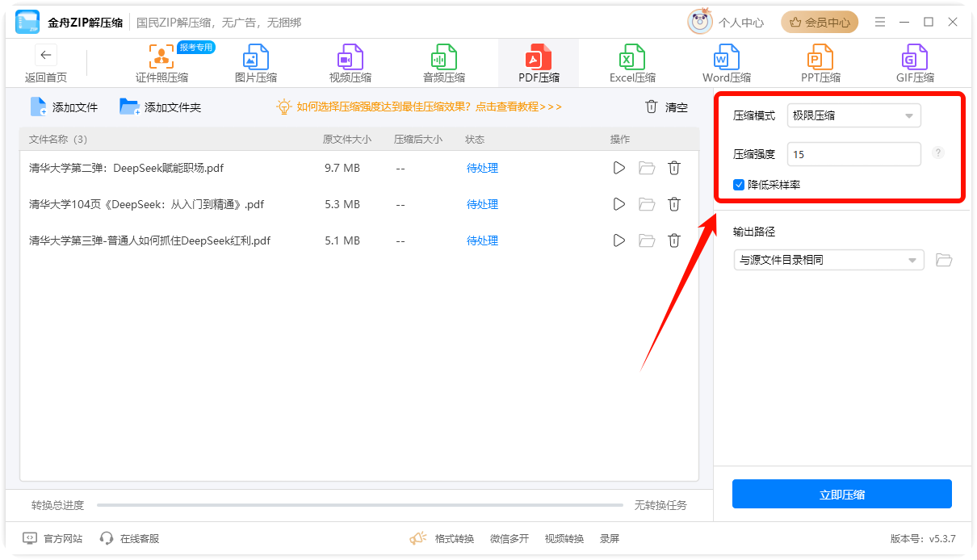
Task: Click the 压缩强度 input field
Action: pyautogui.click(x=853, y=153)
